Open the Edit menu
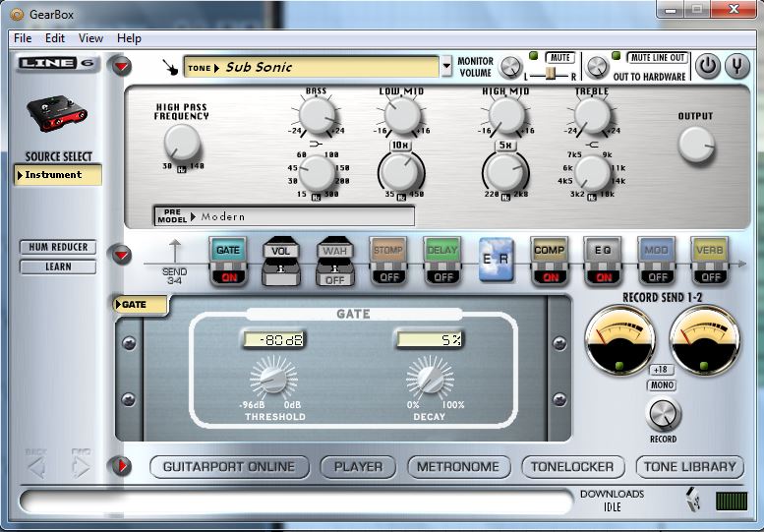Image resolution: width=764 pixels, height=532 pixels. point(55,38)
